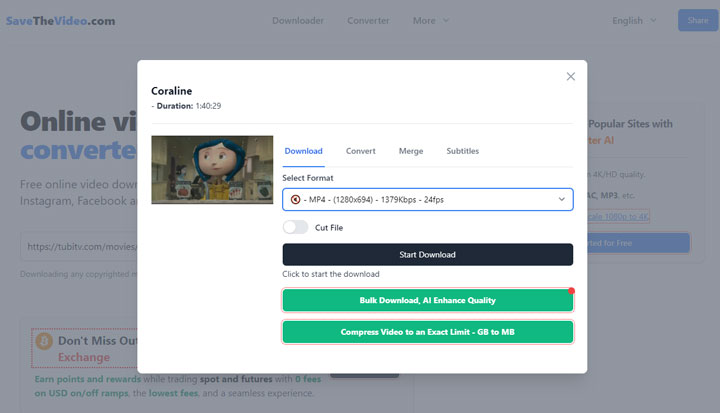Image resolution: width=720 pixels, height=413 pixels.
Task: Click the 'Select Format' label
Action: [x=308, y=178]
